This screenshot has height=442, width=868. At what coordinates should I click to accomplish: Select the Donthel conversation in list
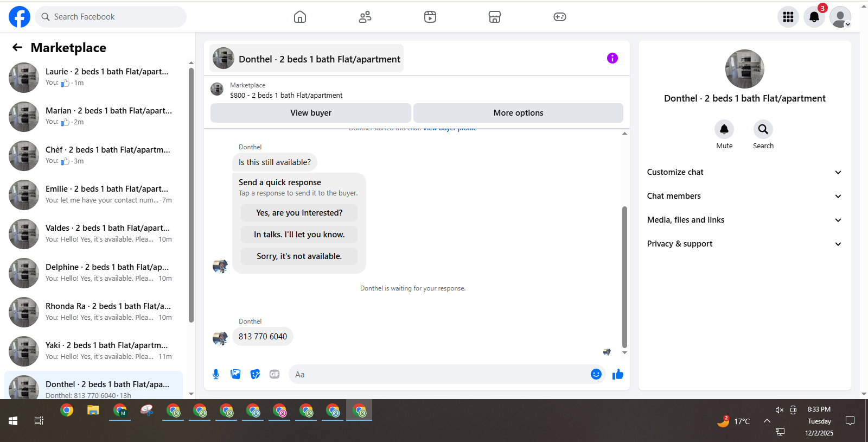click(x=93, y=386)
